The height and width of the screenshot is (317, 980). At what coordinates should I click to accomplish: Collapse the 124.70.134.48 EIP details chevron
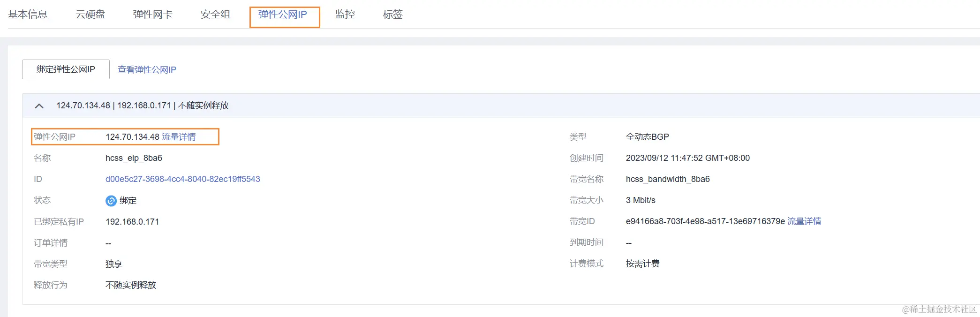pyautogui.click(x=39, y=106)
